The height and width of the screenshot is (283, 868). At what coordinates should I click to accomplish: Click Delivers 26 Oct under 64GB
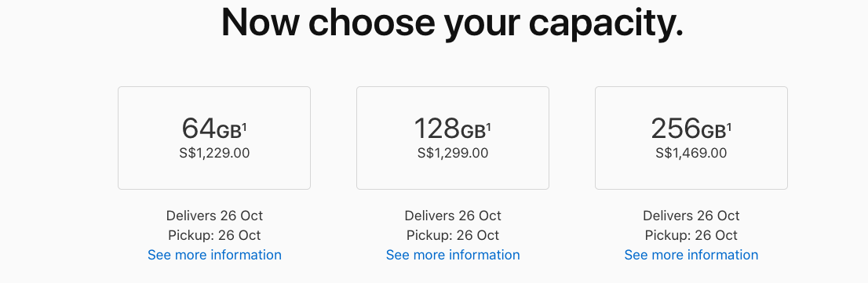pos(214,215)
